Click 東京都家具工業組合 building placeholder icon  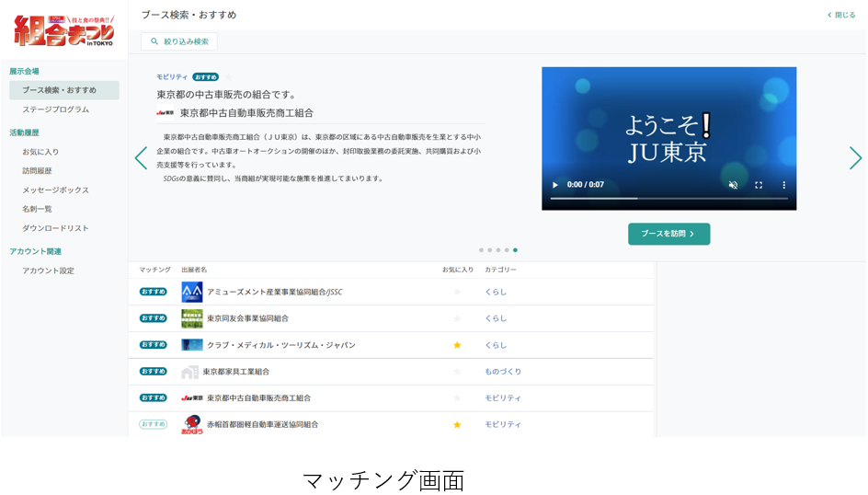189,372
